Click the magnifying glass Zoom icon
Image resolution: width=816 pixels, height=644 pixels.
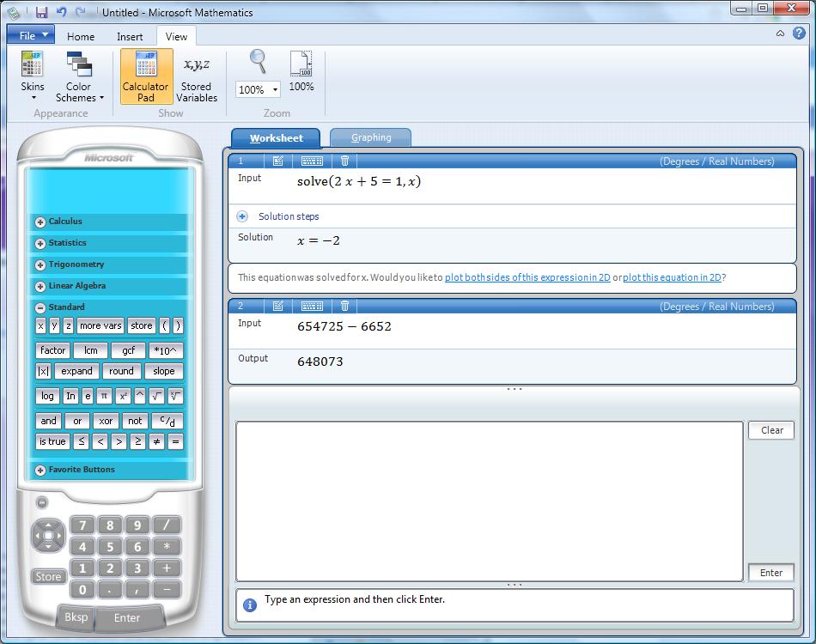[x=258, y=62]
